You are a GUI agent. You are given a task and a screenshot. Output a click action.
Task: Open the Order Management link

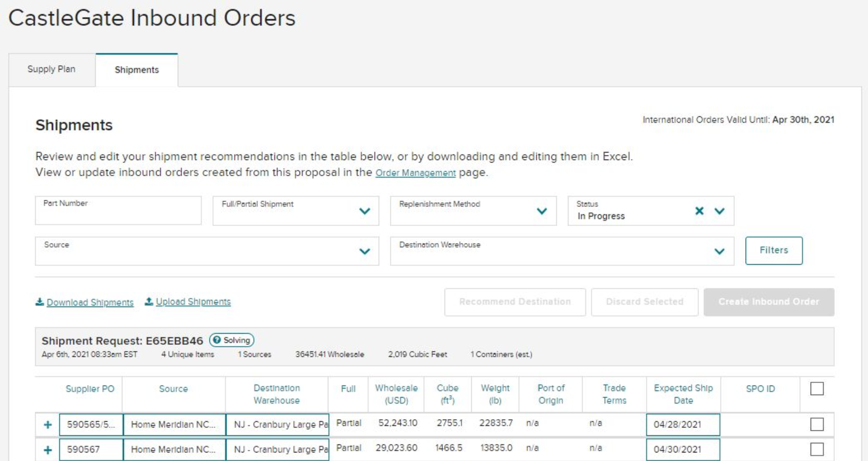(415, 173)
